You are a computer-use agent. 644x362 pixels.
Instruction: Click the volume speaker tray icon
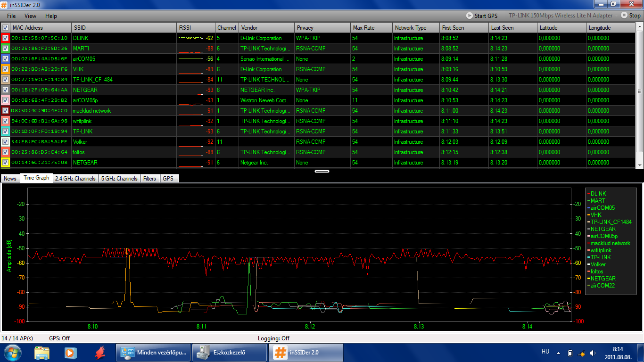(x=593, y=353)
